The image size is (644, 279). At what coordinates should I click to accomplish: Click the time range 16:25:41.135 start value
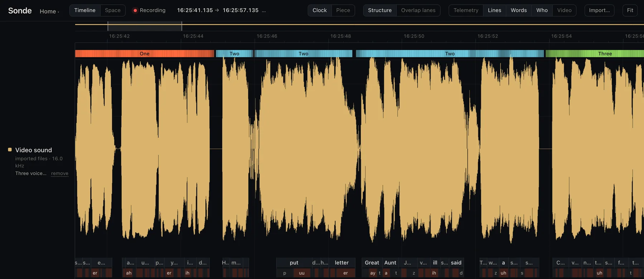(195, 10)
